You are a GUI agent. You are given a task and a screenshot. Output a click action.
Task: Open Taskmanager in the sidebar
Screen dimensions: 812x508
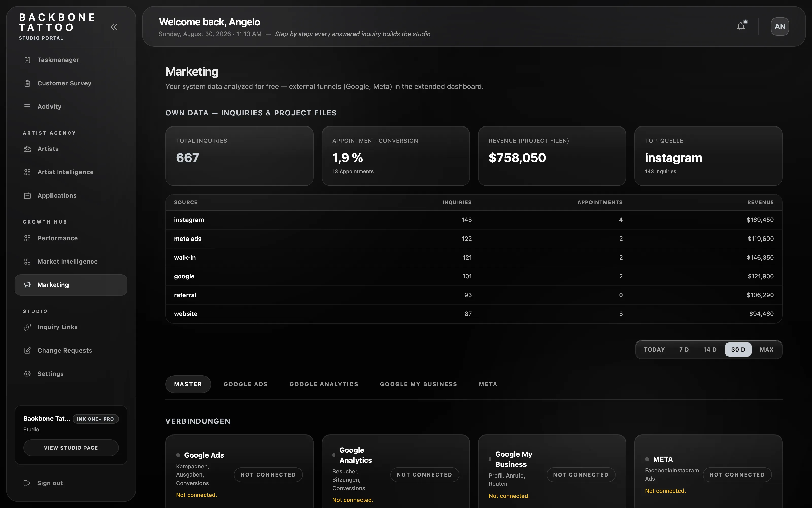point(71,60)
